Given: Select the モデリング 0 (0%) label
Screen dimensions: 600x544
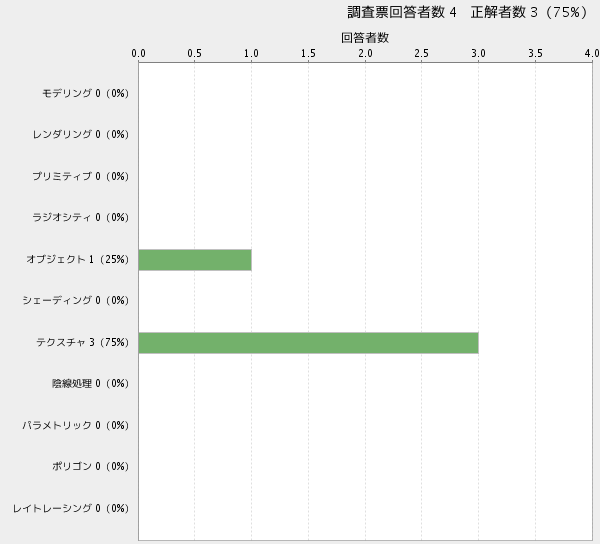Looking at the screenshot, I should coord(85,93).
